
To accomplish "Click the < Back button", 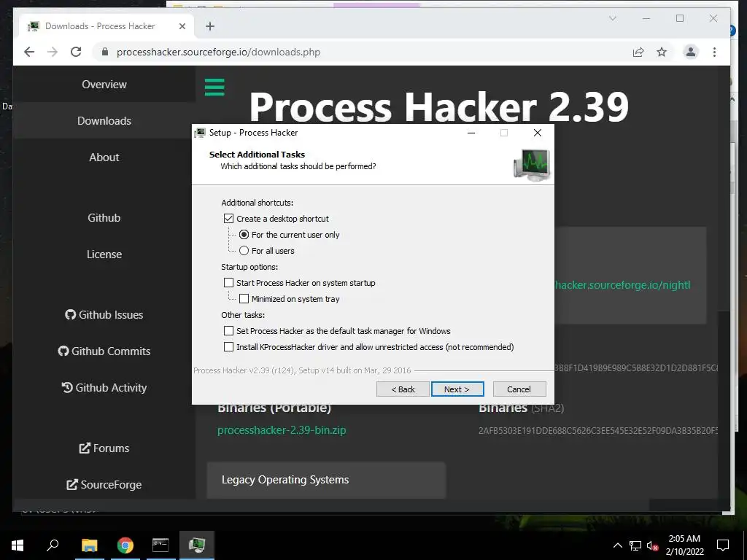I will point(403,389).
